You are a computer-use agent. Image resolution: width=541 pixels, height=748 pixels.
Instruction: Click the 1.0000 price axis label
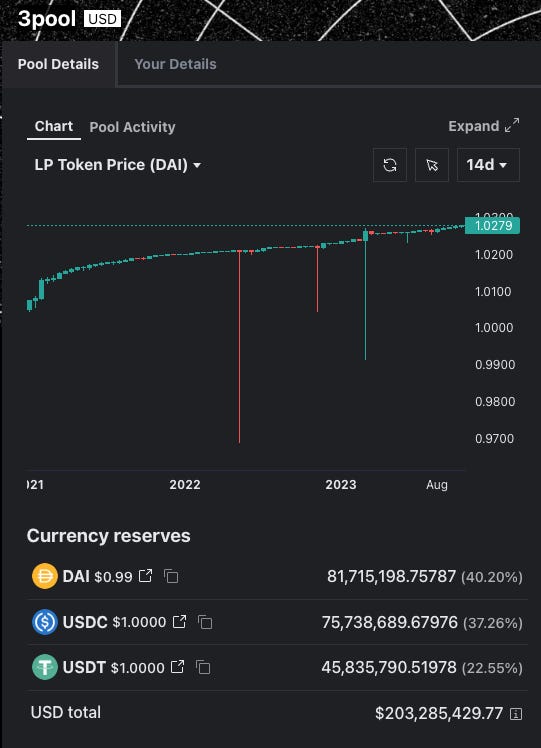click(x=494, y=328)
